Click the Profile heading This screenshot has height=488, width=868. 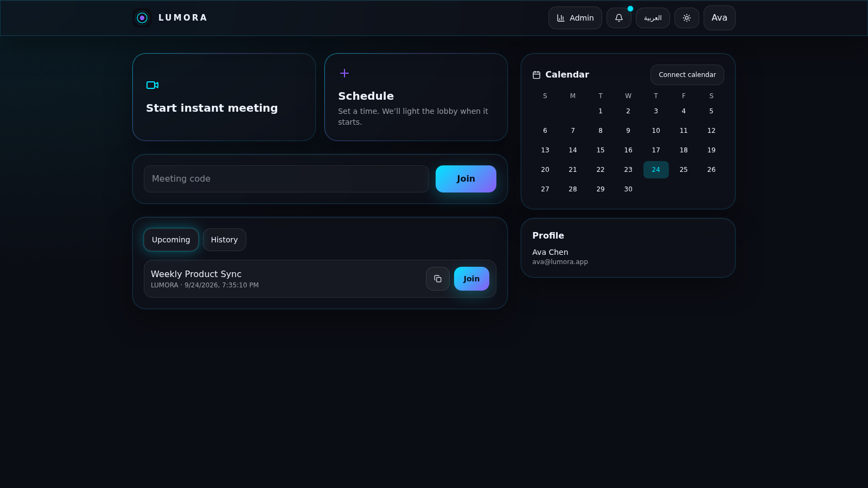[x=548, y=235]
